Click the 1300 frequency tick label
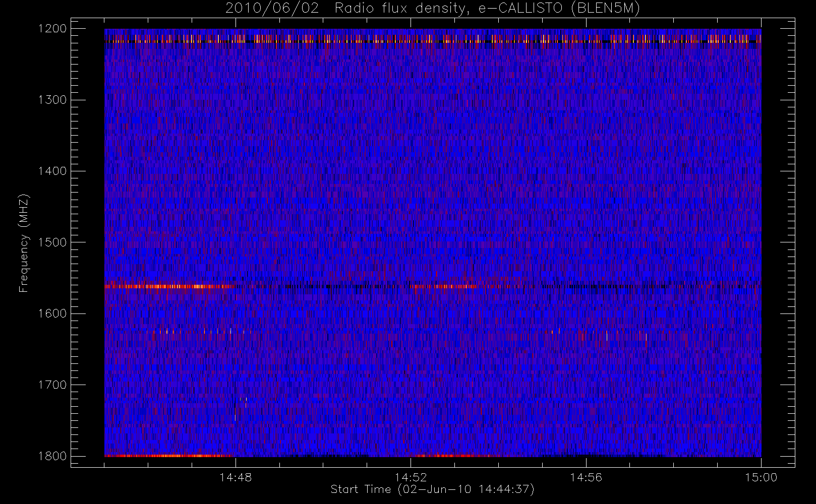Viewport: 816px width, 504px height. (x=52, y=100)
